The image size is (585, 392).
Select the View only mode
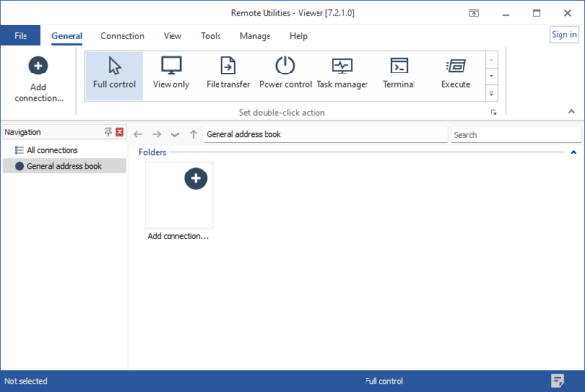tap(171, 75)
